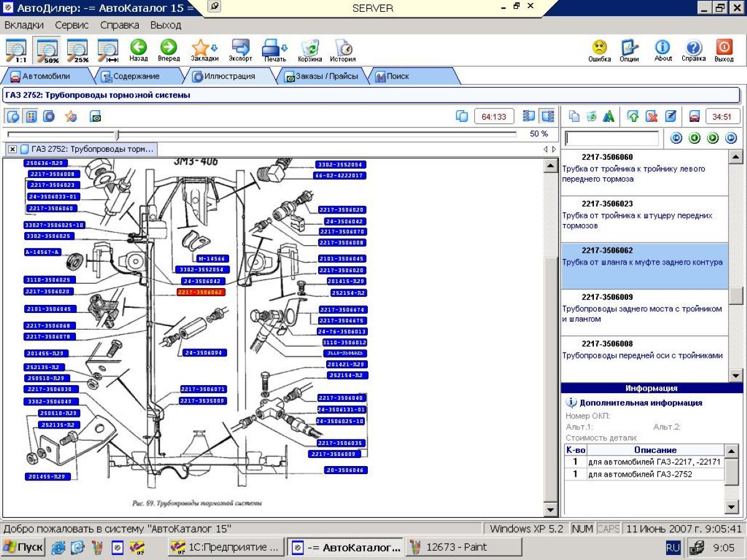Click the price tag icon below the title
Image resolution: width=747 pixels, height=560 pixels.
click(95, 116)
